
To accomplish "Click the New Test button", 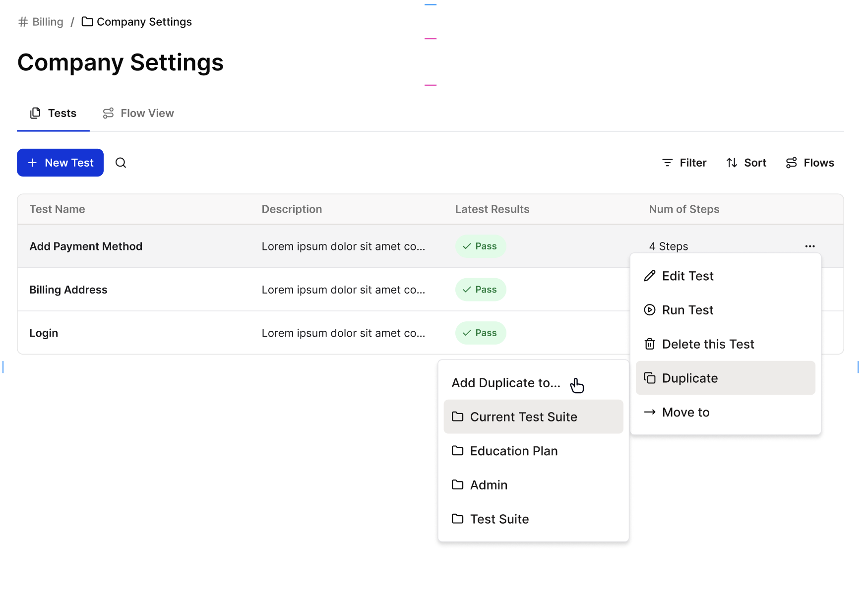I will 60,163.
